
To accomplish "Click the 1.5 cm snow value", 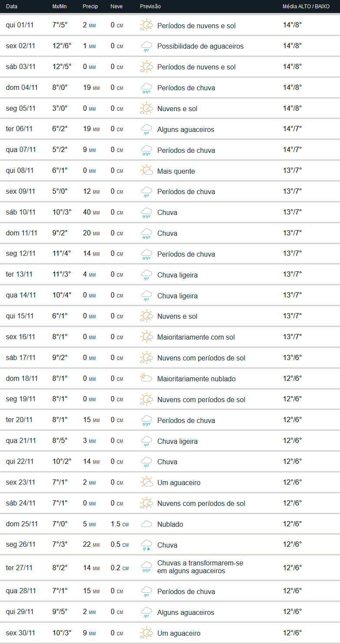I will click(x=119, y=524).
